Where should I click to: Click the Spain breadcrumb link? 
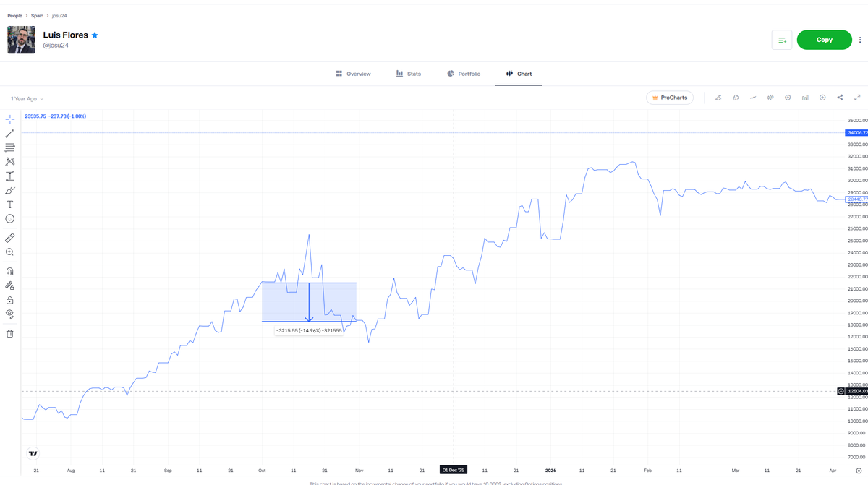[37, 15]
